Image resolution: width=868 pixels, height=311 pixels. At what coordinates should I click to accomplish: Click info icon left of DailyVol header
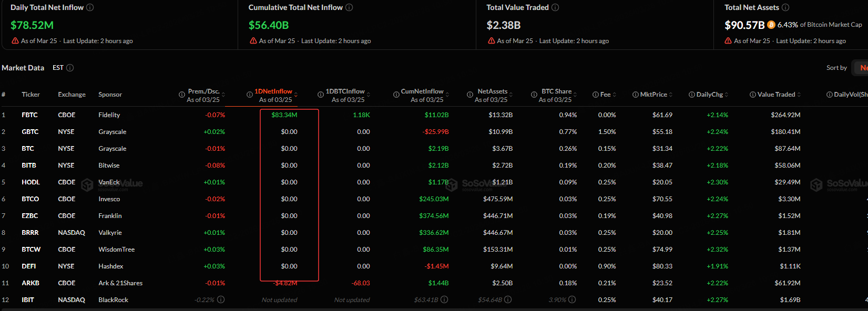[830, 95]
